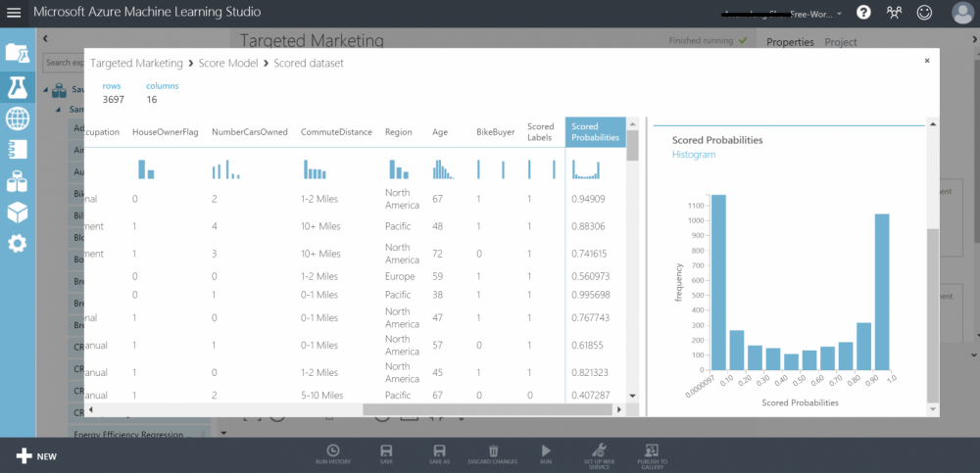Click Save in bottom toolbar
The image size is (980, 473).
pos(386,454)
